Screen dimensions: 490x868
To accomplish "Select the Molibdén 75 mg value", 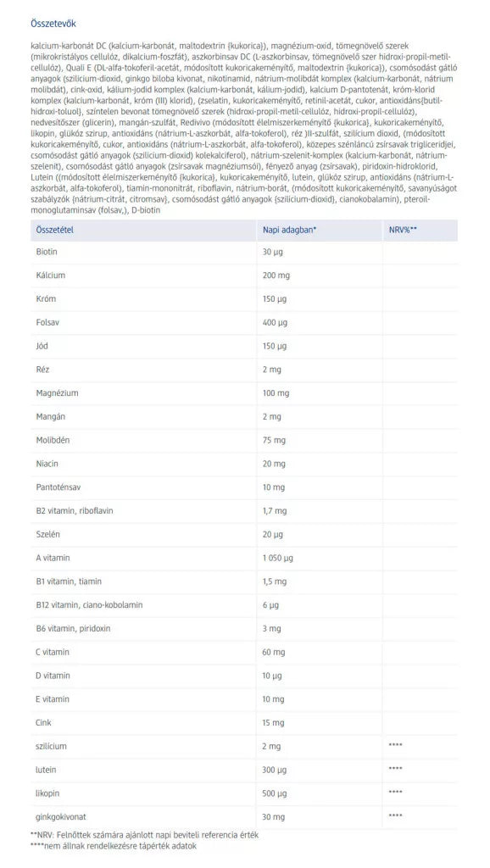I will (274, 441).
